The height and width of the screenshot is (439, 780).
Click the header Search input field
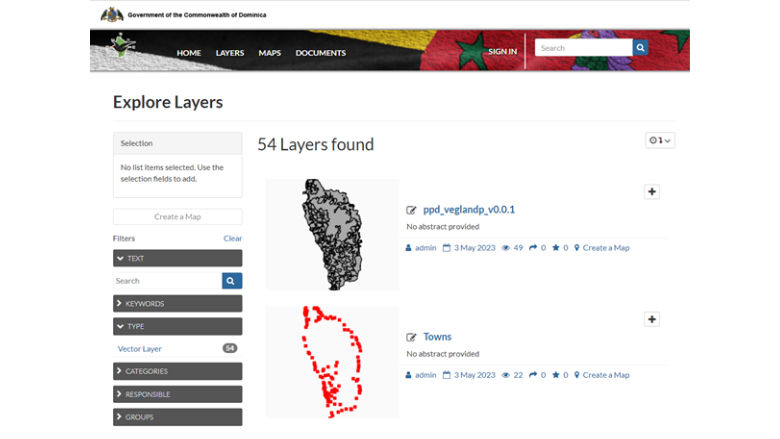click(x=584, y=48)
